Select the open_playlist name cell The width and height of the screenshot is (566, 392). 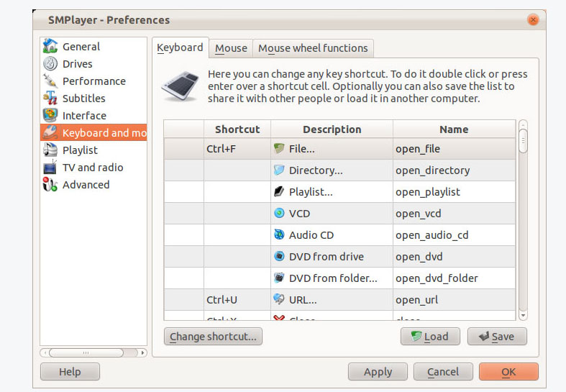[454, 191]
